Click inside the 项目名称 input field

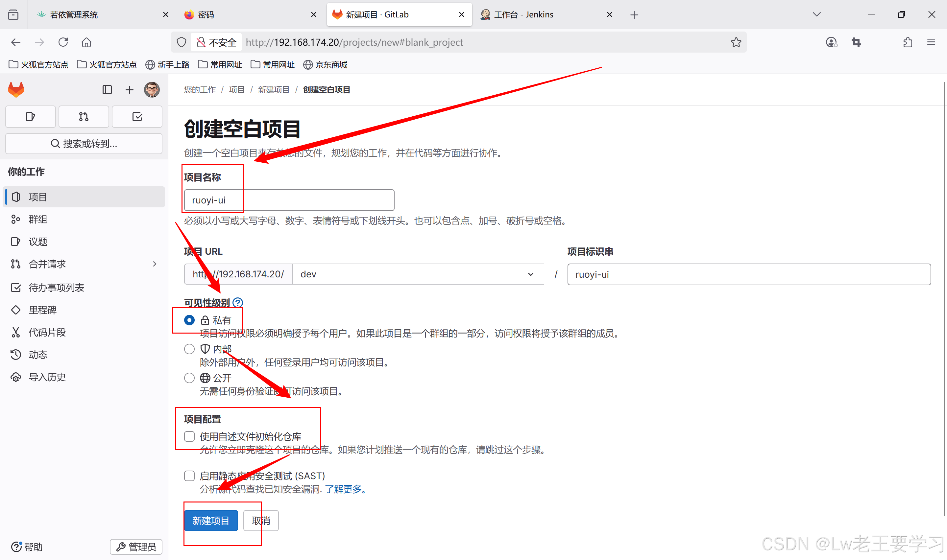pyautogui.click(x=289, y=200)
